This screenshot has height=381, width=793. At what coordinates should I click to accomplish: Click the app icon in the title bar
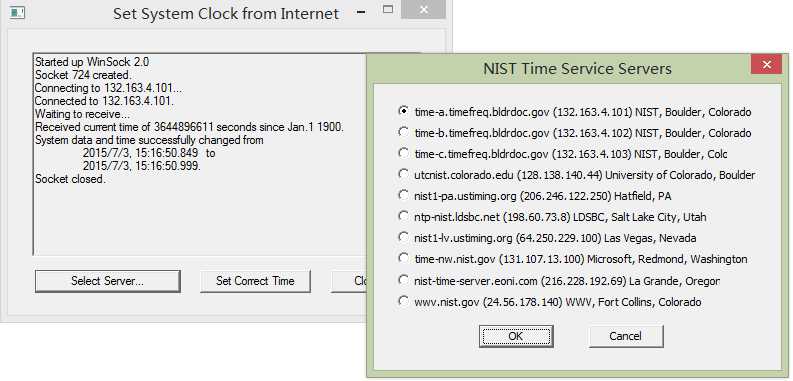click(x=17, y=12)
